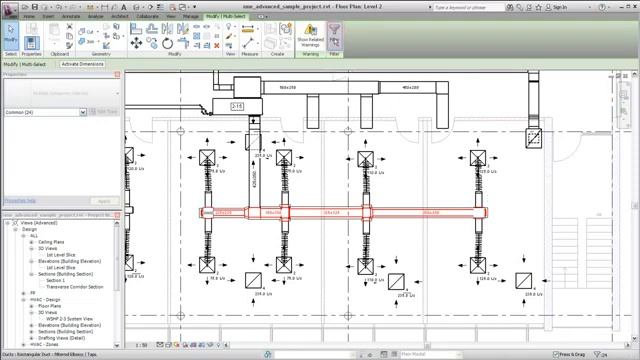The width and height of the screenshot is (640, 360).
Task: Open the Revit application menu button
Action: click(10, 10)
